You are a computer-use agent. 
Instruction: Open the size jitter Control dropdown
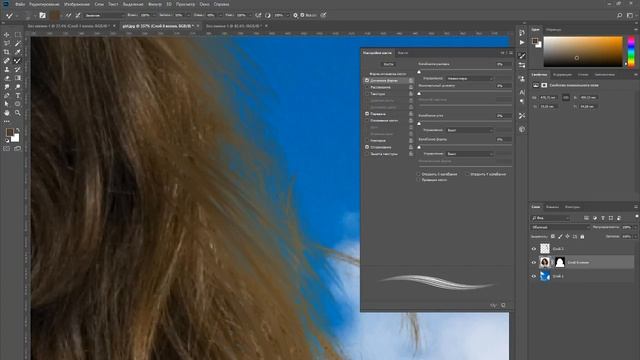click(470, 78)
